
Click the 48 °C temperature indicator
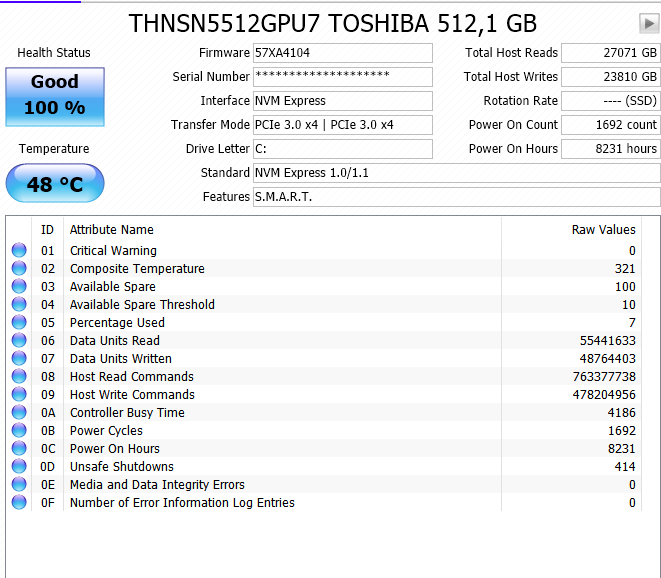pyautogui.click(x=55, y=183)
